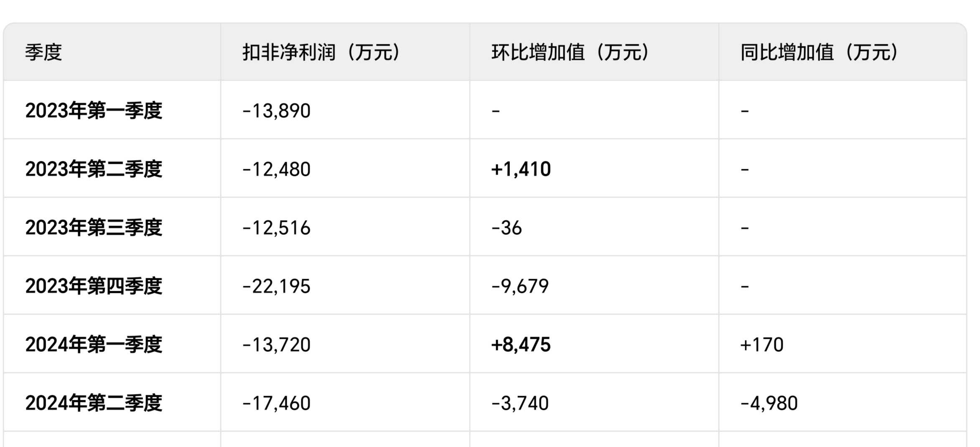Viewport: 980px width, 447px height.
Task: Click the 季度 column header
Action: tap(43, 52)
